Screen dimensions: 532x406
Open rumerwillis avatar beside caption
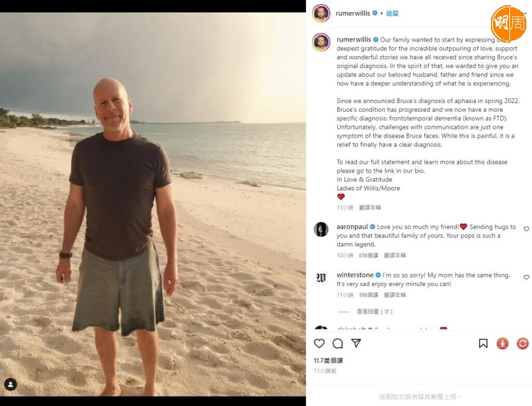(x=321, y=43)
